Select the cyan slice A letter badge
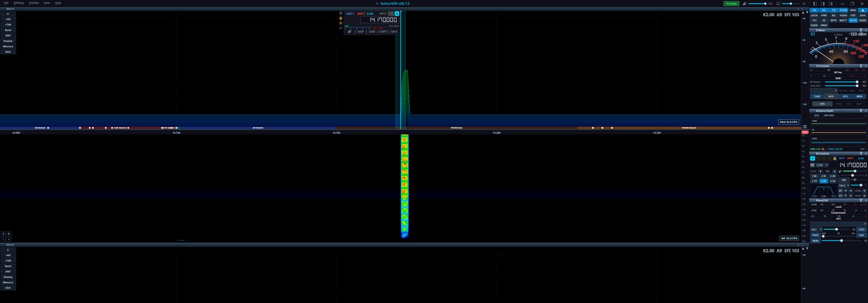 397,14
